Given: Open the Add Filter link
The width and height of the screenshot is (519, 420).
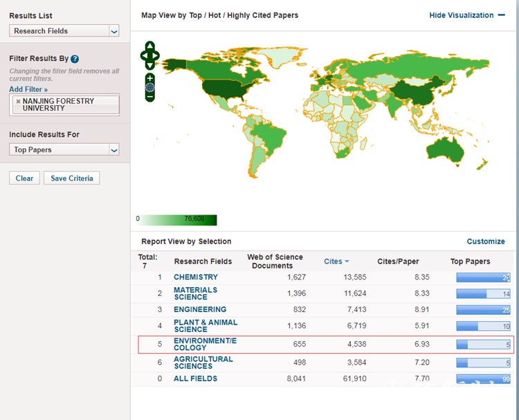Looking at the screenshot, I should (x=28, y=89).
